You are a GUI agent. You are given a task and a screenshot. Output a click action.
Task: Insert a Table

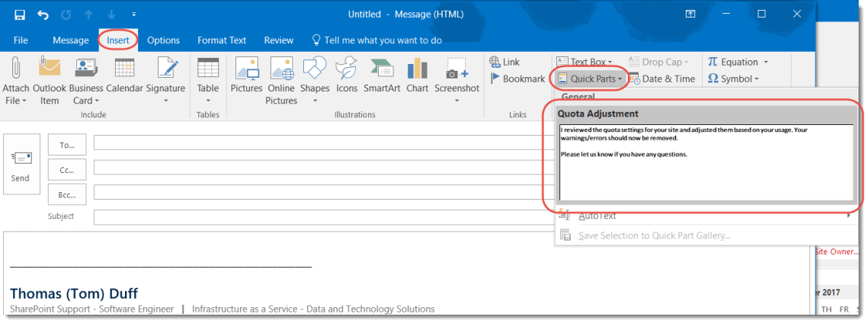208,82
